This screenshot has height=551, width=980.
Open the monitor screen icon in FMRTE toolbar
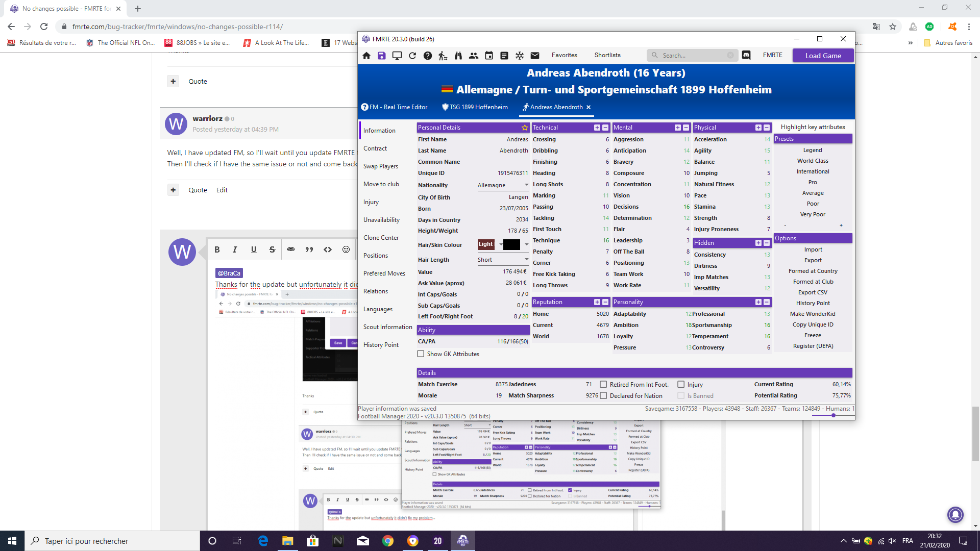pyautogui.click(x=397, y=56)
